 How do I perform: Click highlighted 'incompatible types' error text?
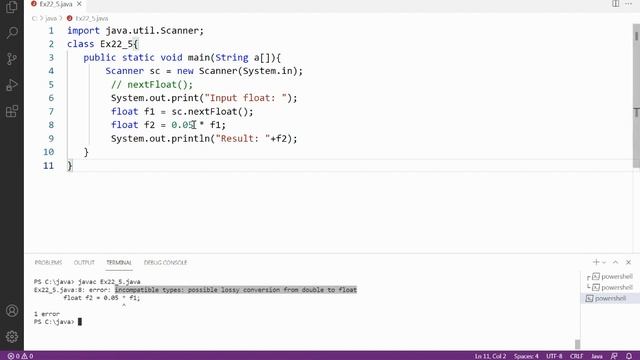(x=236, y=290)
